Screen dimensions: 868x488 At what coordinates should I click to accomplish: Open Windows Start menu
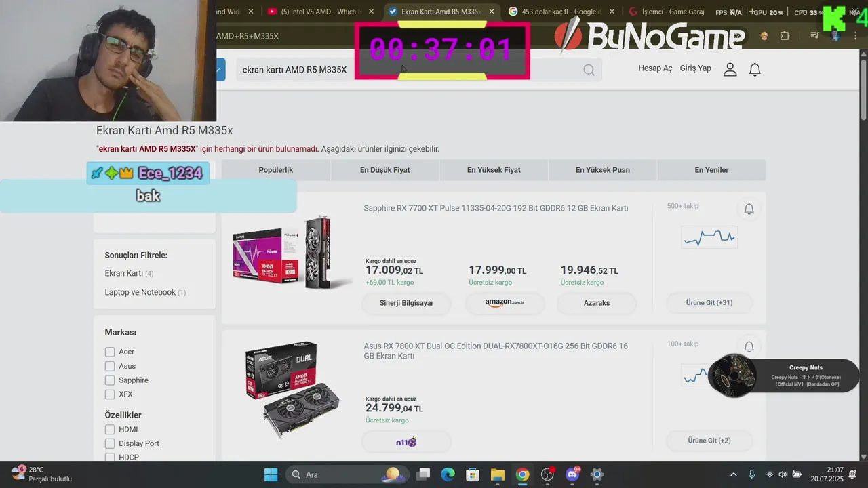pyautogui.click(x=271, y=474)
